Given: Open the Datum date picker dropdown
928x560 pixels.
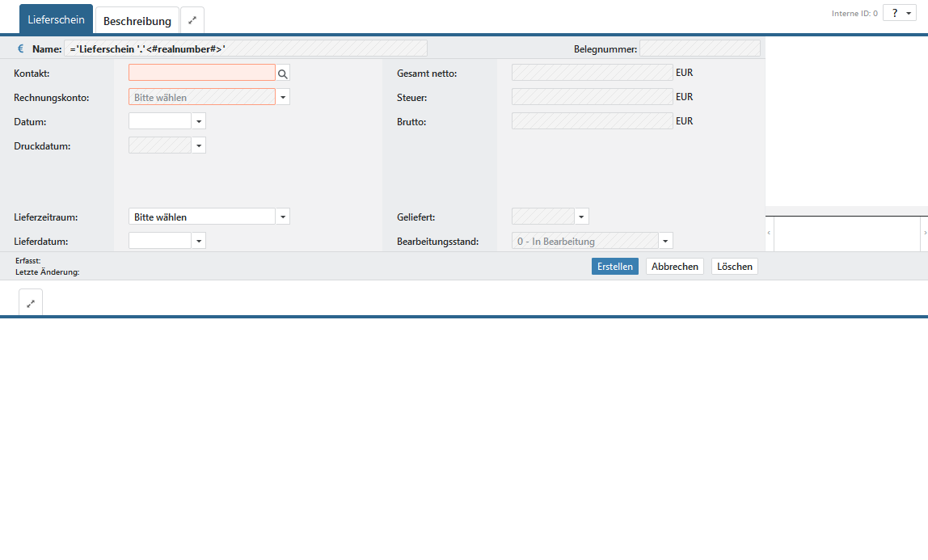Looking at the screenshot, I should point(199,121).
